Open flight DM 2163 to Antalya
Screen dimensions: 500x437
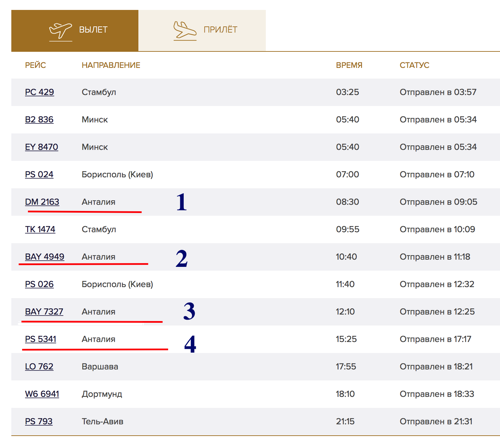42,202
